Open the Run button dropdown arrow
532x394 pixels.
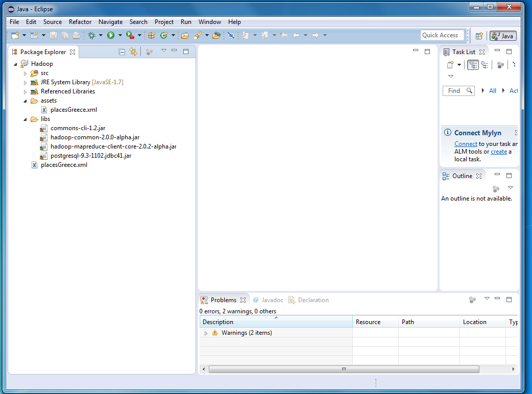pyautogui.click(x=120, y=35)
